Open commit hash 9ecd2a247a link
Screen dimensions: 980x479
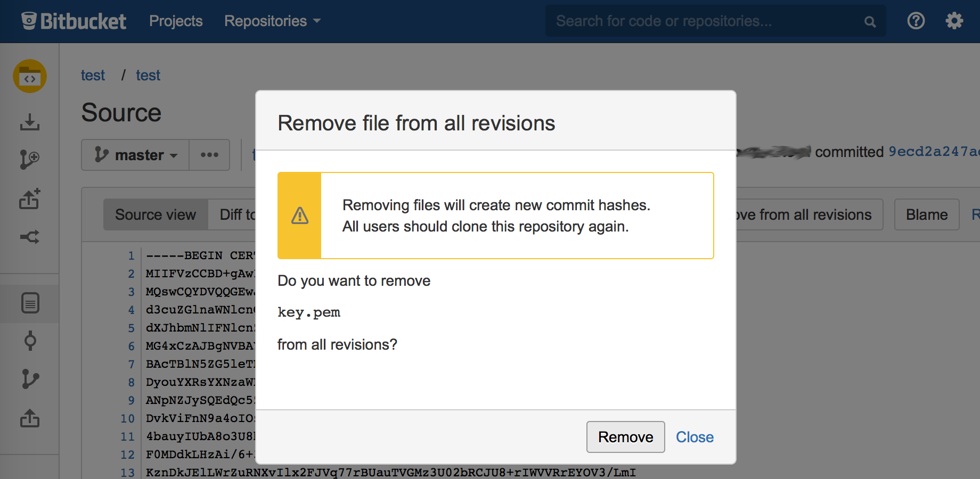(934, 152)
